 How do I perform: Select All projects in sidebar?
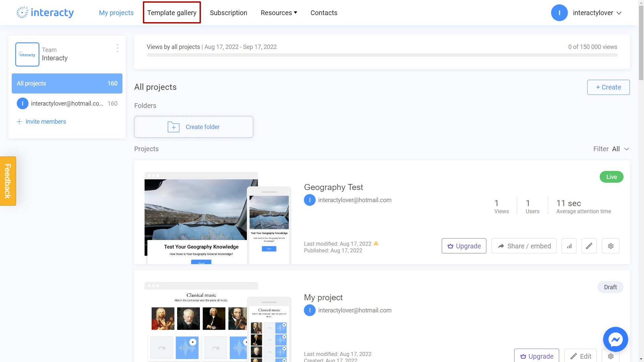(67, 83)
